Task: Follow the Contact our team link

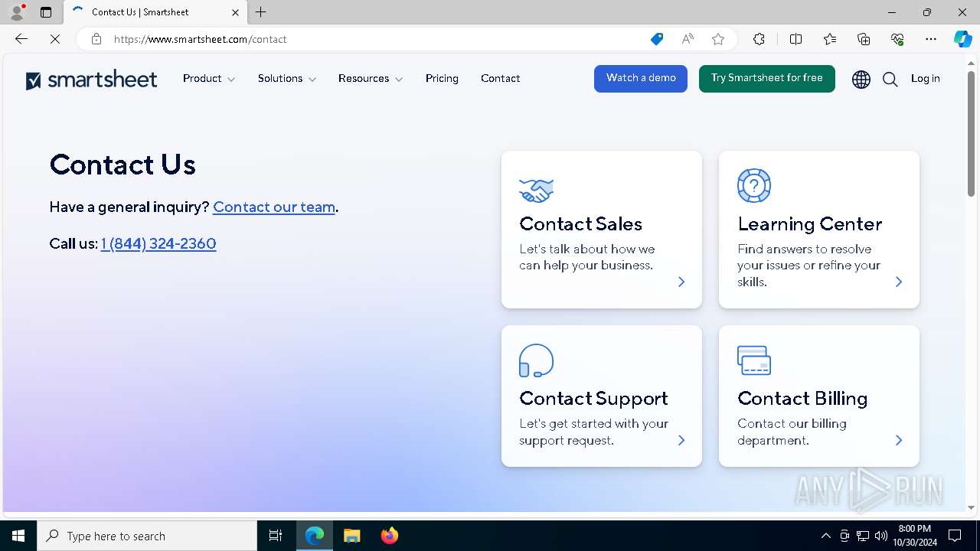Action: pos(274,207)
